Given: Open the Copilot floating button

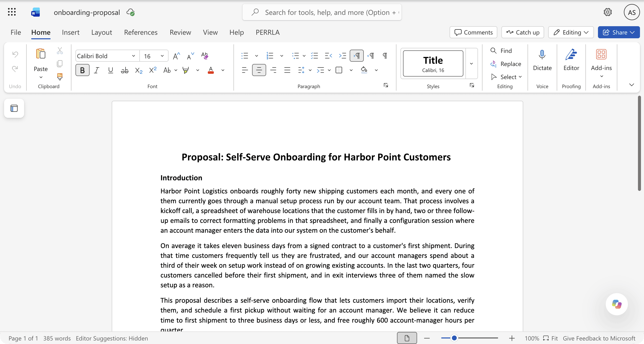Looking at the screenshot, I should click(x=617, y=304).
